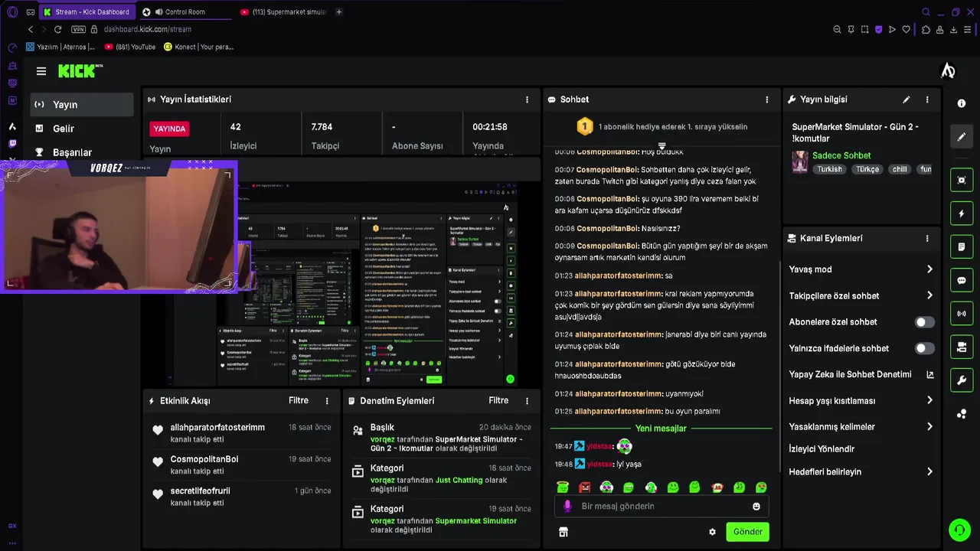
Task: Open the emoji picker in message box
Action: 756,507
